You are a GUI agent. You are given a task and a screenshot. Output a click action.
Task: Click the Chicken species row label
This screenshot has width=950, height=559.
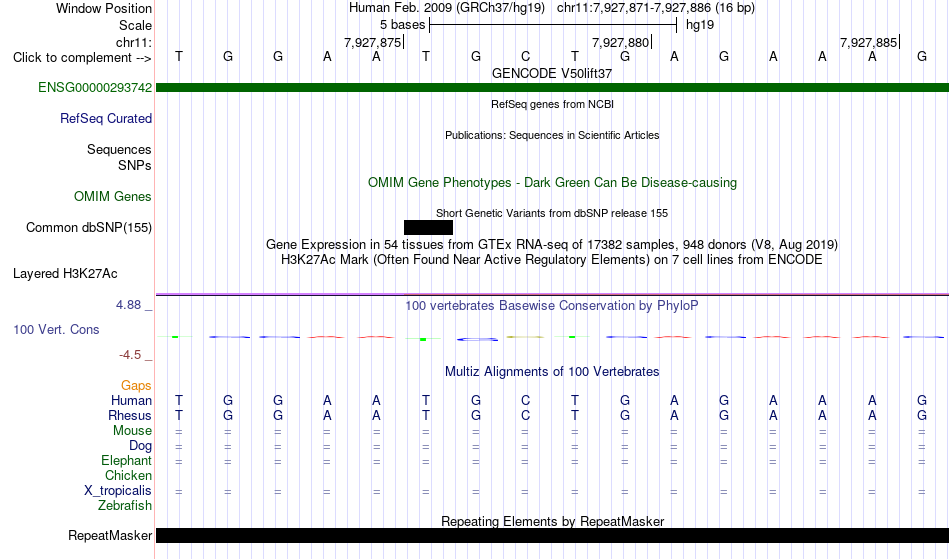tap(128, 476)
